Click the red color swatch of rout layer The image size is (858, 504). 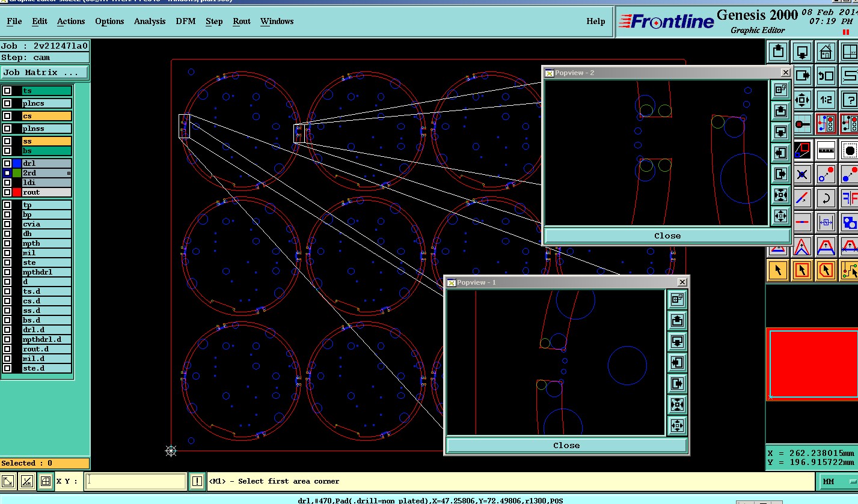17,192
